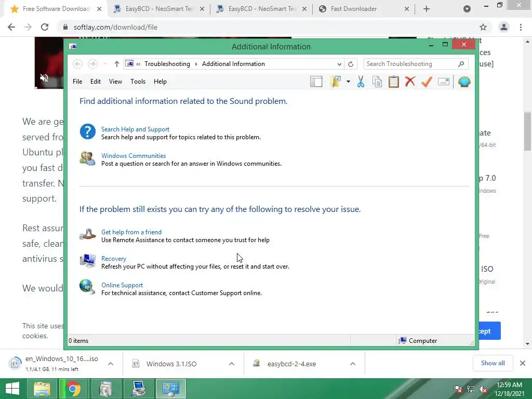Open the Edit menu
The height and width of the screenshot is (399, 532).
click(x=96, y=82)
